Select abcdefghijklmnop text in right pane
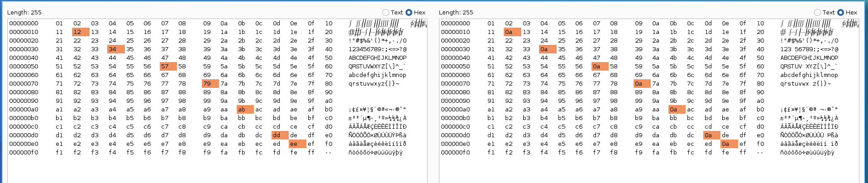This screenshot has width=868, height=183. point(809,75)
